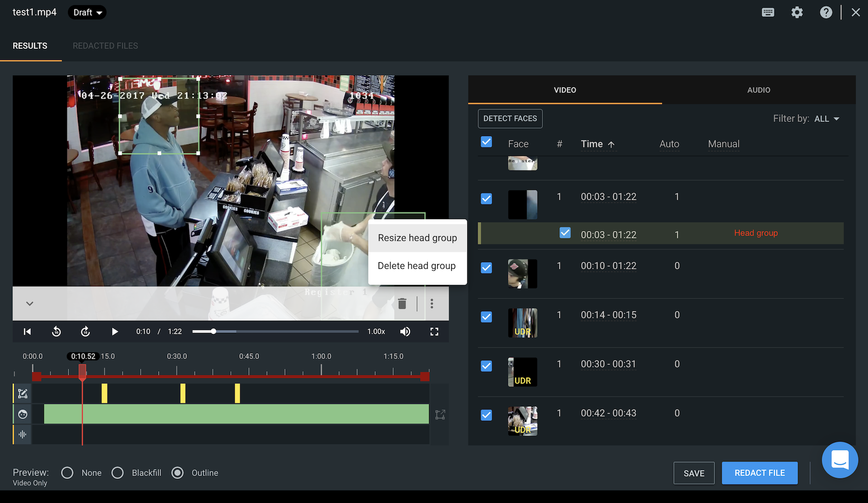Click the Detect Faces button

(x=510, y=119)
